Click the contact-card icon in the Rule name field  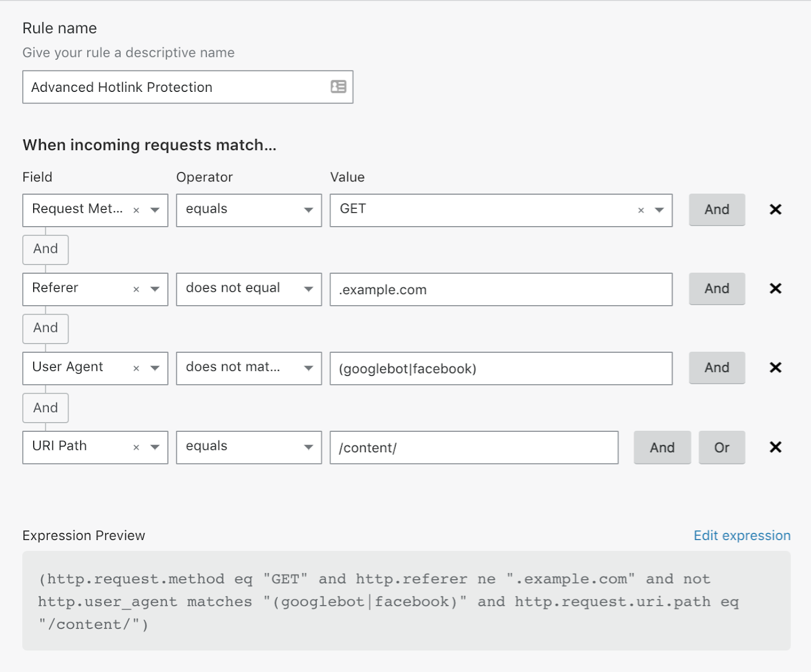[339, 87]
